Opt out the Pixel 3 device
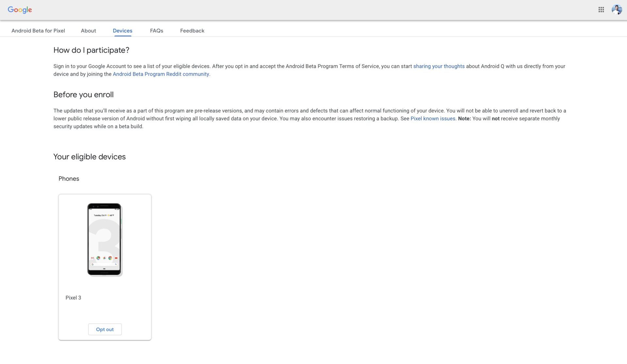This screenshot has height=364, width=627. (x=105, y=329)
